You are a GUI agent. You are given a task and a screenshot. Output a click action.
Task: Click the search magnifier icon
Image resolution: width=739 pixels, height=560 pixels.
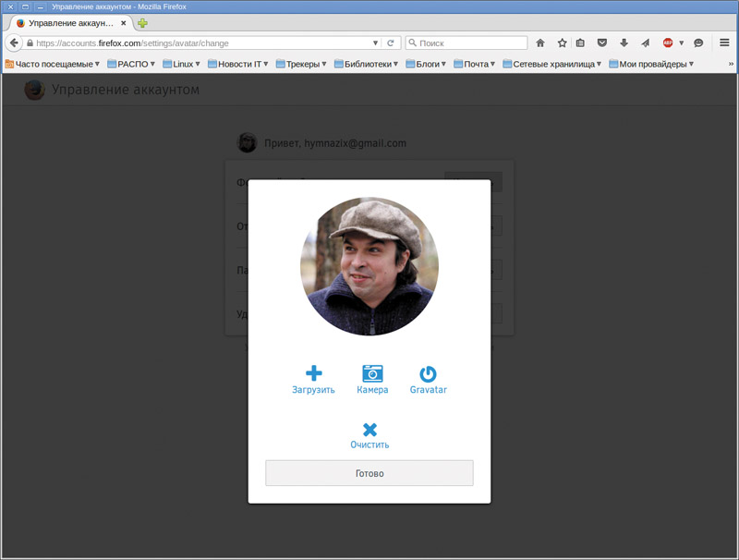tap(412, 43)
